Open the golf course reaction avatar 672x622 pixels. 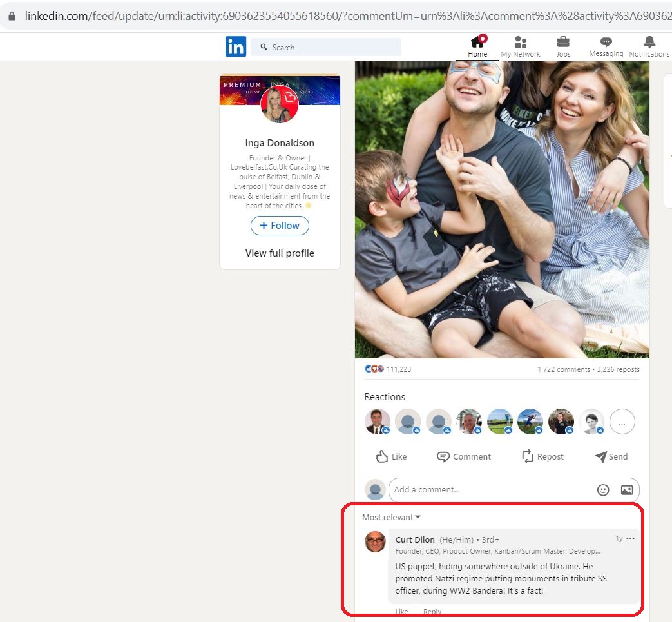500,422
